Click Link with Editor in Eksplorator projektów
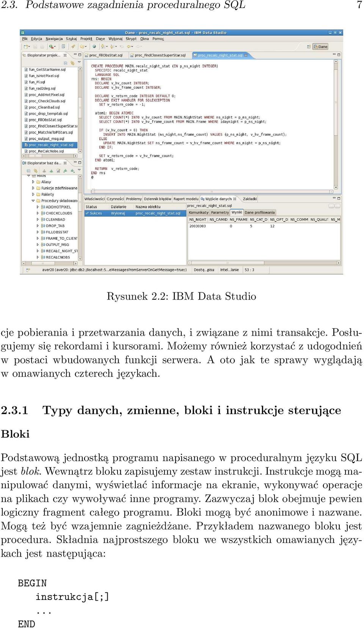Screen dimensions: 364x628 click(x=72, y=63)
